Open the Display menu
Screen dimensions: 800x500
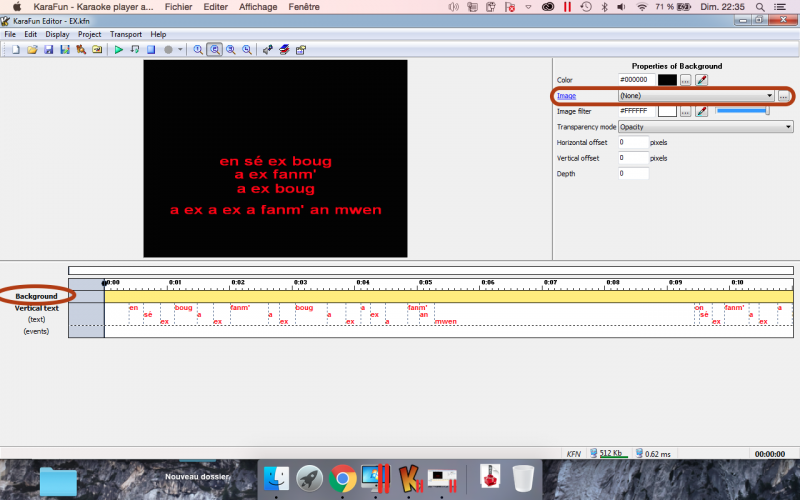tap(57, 34)
